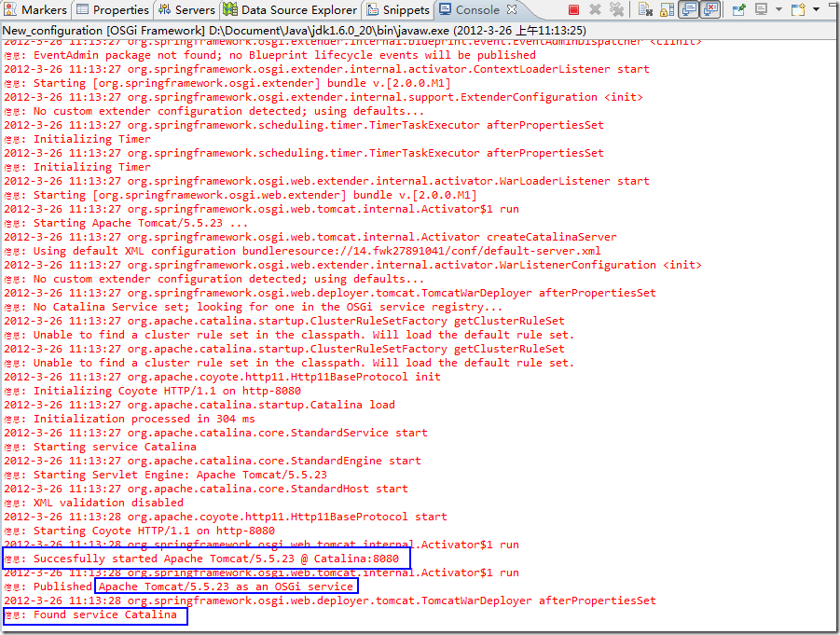Clear the console output
The image size is (840, 635).
click(x=645, y=9)
